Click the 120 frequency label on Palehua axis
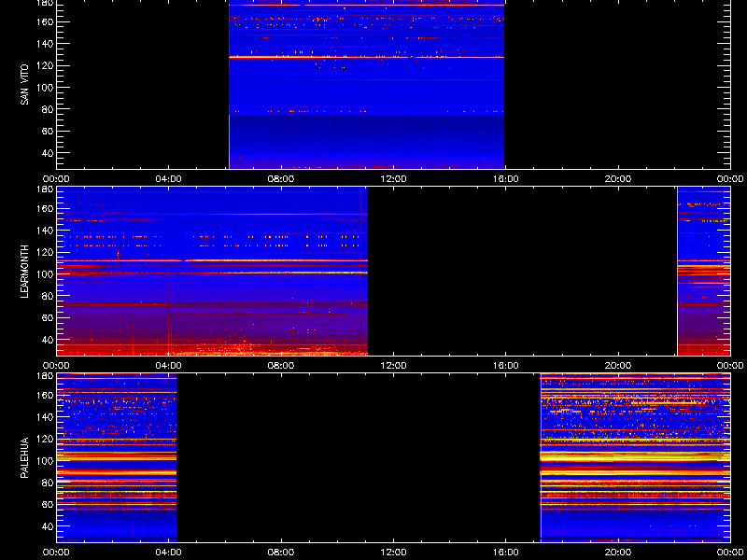 point(44,439)
